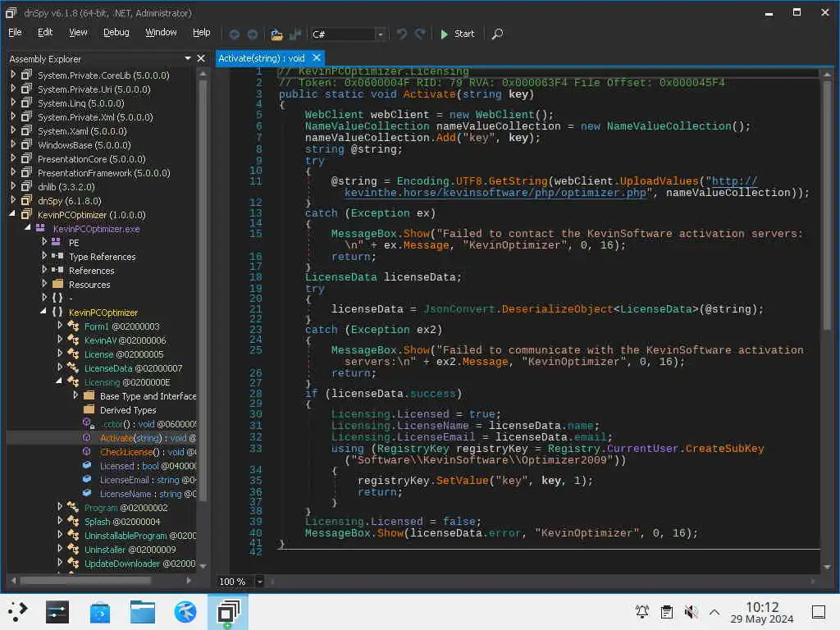The image size is (840, 630).
Task: Select LicenseData @02000007 class
Action: (133, 368)
